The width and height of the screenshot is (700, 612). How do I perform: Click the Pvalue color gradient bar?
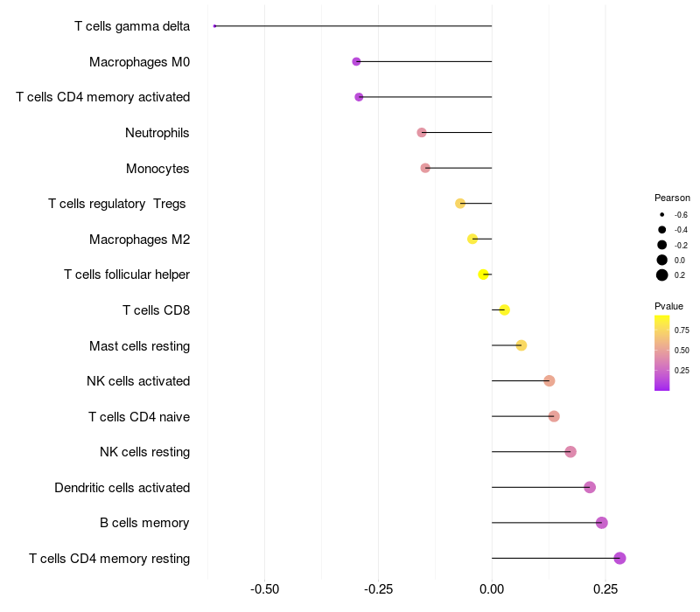662,353
